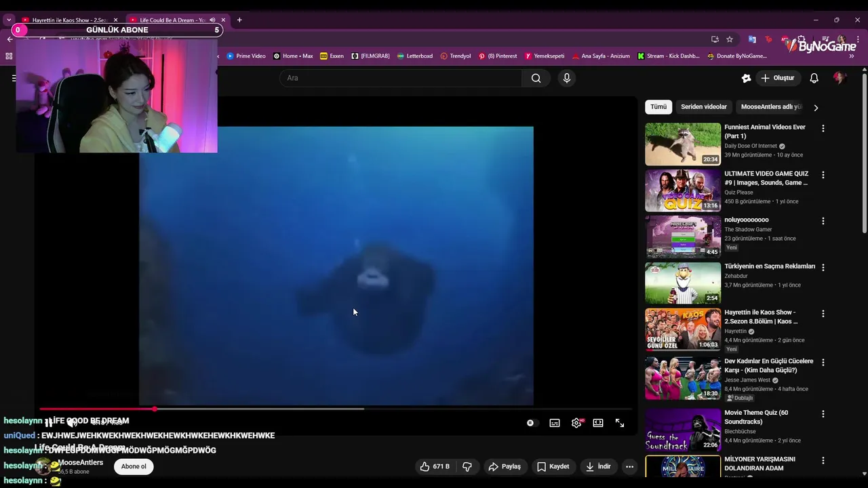The image size is (868, 488).
Task: Open the notifications bell
Action: pyautogui.click(x=814, y=78)
